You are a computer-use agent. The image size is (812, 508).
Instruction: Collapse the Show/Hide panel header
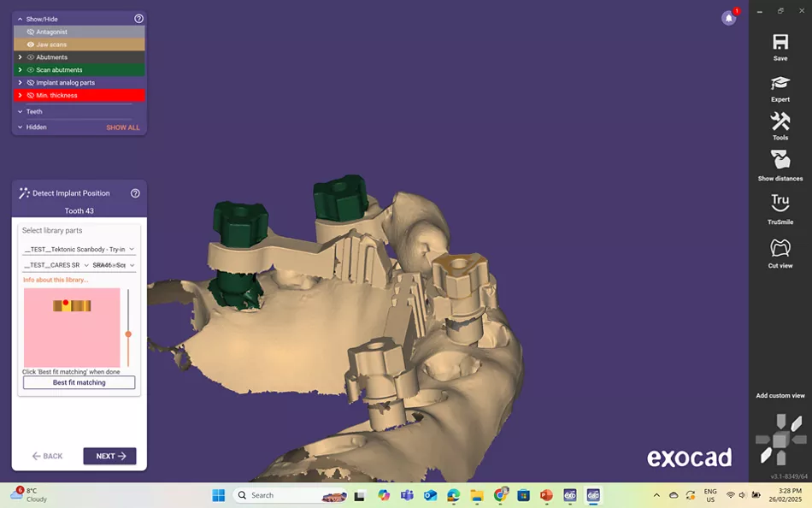pyautogui.click(x=21, y=19)
